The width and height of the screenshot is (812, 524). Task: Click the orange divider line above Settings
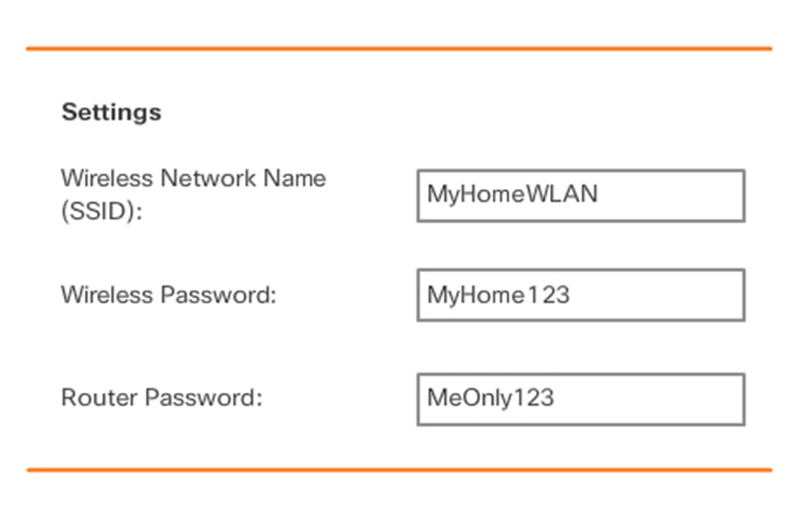399,48
